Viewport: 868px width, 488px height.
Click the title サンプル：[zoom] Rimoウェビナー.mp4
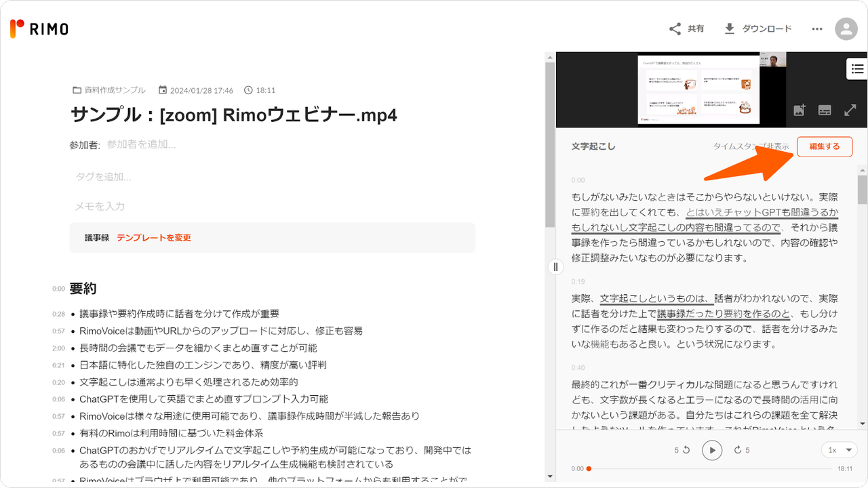233,115
